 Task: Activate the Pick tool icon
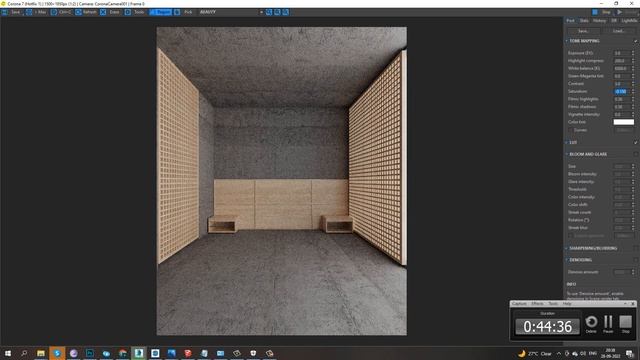pyautogui.click(x=177, y=12)
